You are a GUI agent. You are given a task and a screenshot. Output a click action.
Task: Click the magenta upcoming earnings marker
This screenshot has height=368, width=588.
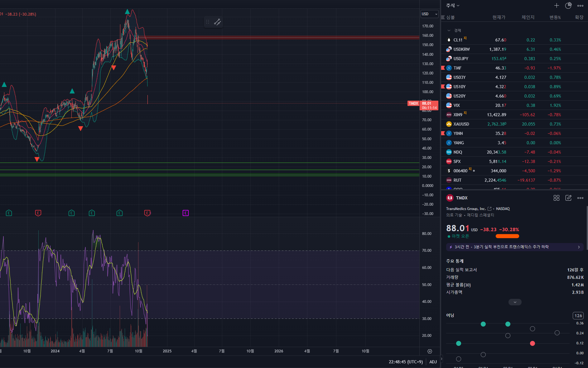coord(186,213)
